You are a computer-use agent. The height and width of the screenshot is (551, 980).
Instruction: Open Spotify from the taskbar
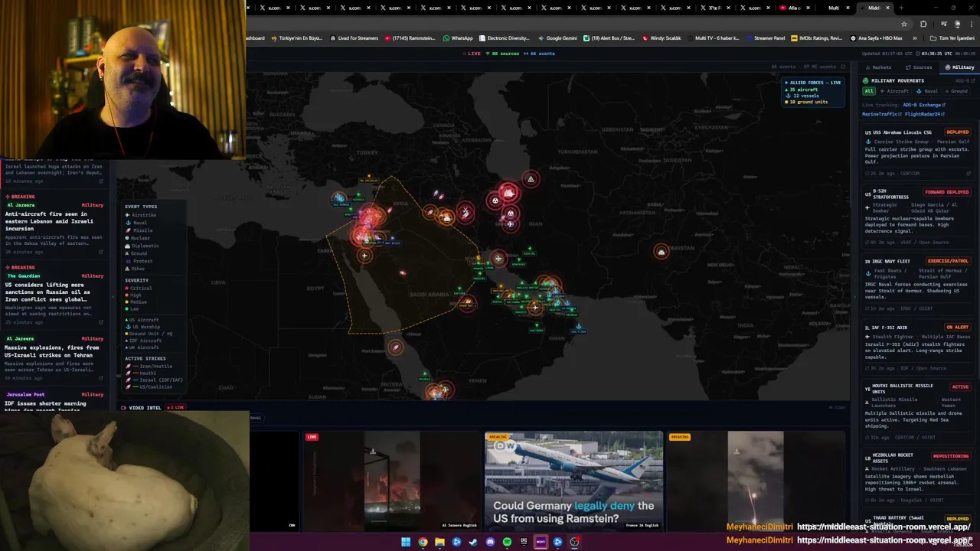click(x=507, y=542)
